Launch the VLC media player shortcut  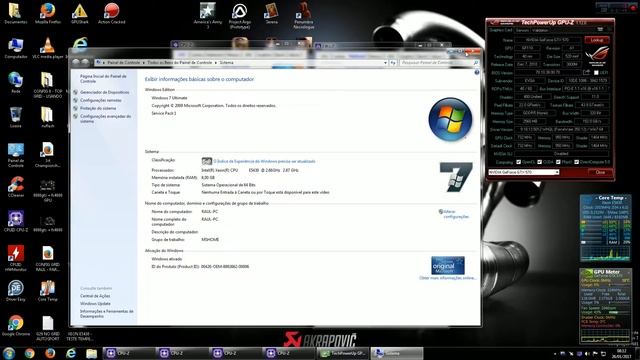pos(48,48)
